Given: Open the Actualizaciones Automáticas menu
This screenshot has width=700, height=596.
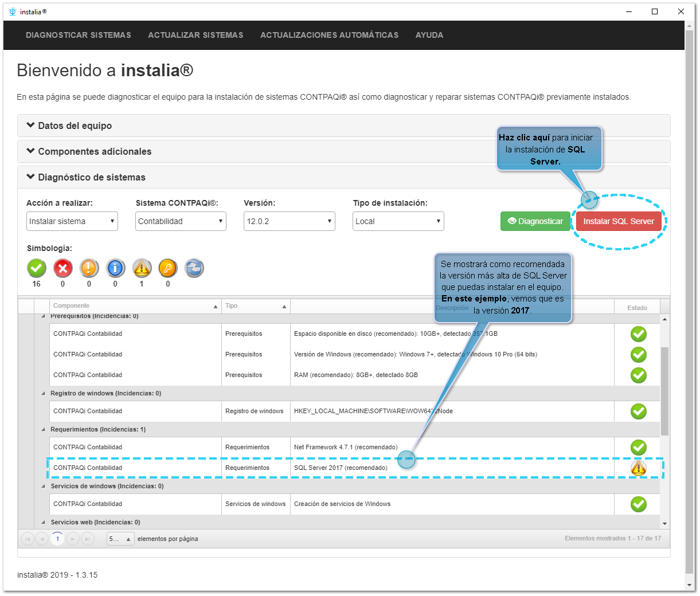Looking at the screenshot, I should point(329,35).
